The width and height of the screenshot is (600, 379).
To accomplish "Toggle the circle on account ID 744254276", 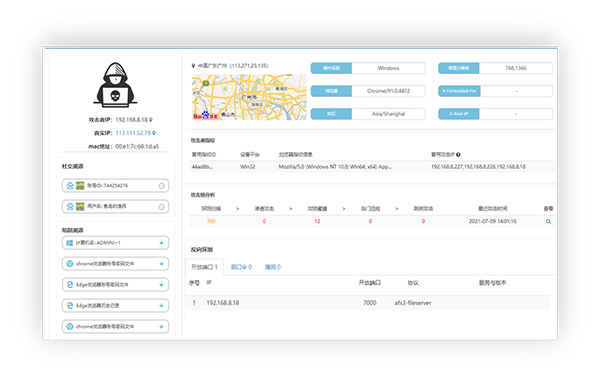I will pyautogui.click(x=161, y=186).
